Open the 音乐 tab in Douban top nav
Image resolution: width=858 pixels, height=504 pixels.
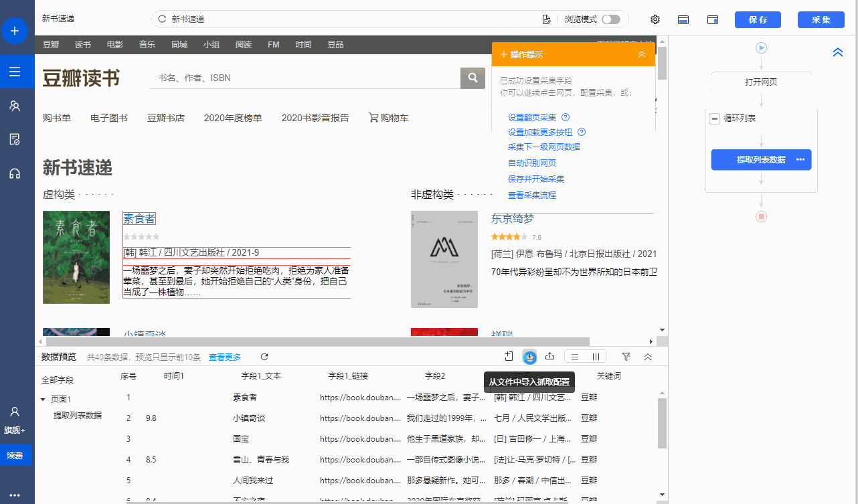pyautogui.click(x=147, y=45)
